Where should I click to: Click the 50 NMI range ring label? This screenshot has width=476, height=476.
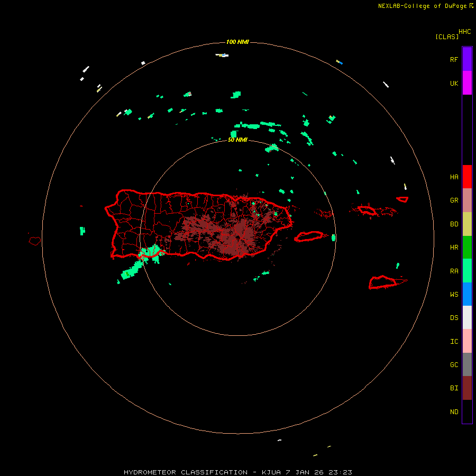(237, 140)
